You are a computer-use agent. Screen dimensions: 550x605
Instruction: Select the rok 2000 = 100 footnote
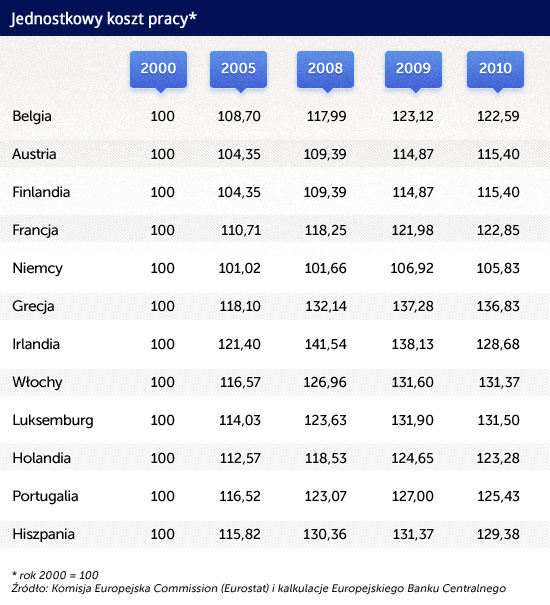[x=55, y=575]
